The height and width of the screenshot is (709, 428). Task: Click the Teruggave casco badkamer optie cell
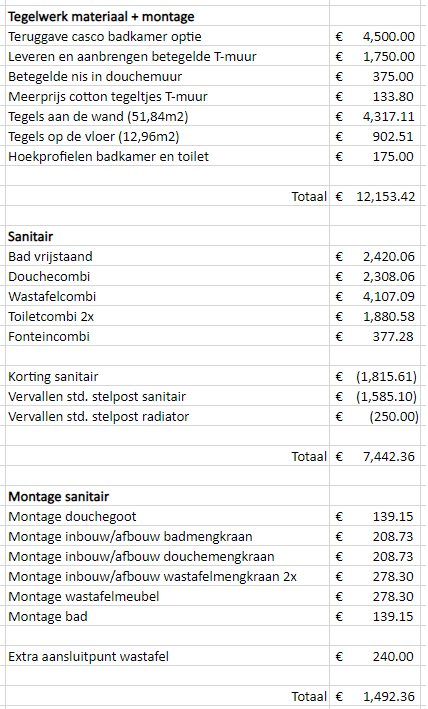coord(167,36)
